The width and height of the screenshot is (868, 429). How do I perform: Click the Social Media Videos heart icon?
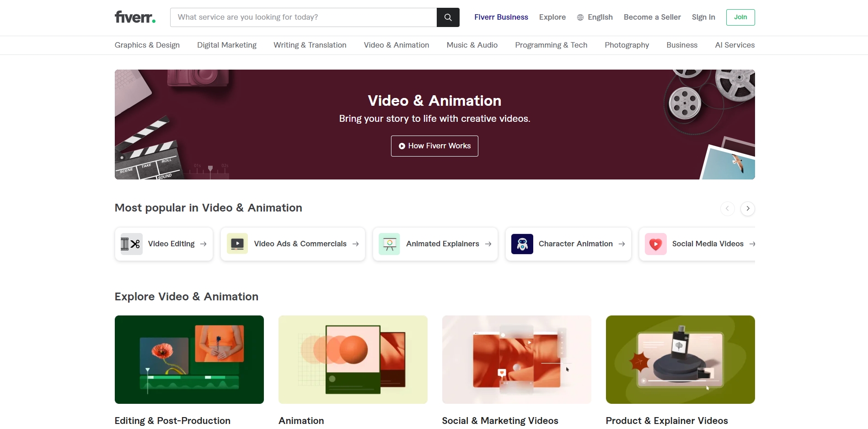click(656, 244)
